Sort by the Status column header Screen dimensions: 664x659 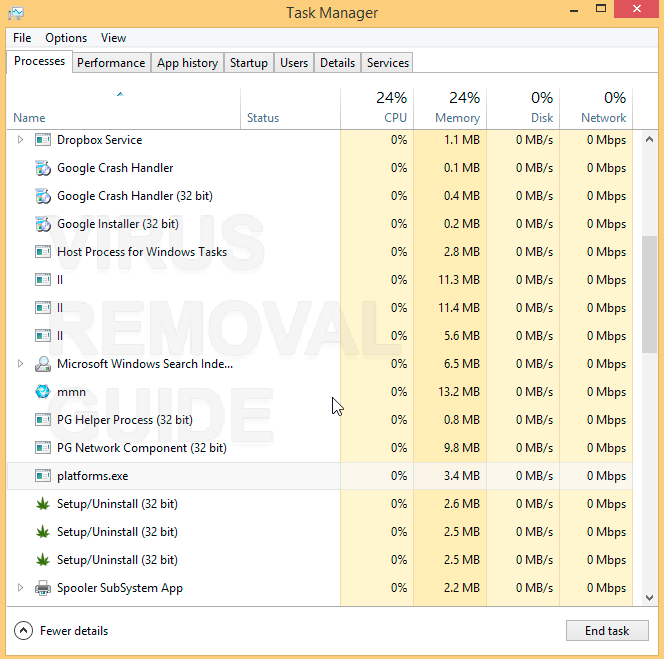290,108
